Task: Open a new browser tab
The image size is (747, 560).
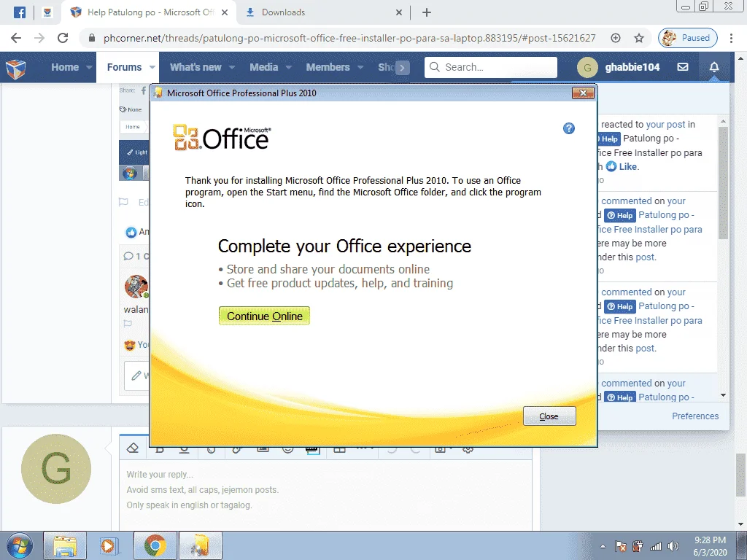Action: click(x=427, y=12)
